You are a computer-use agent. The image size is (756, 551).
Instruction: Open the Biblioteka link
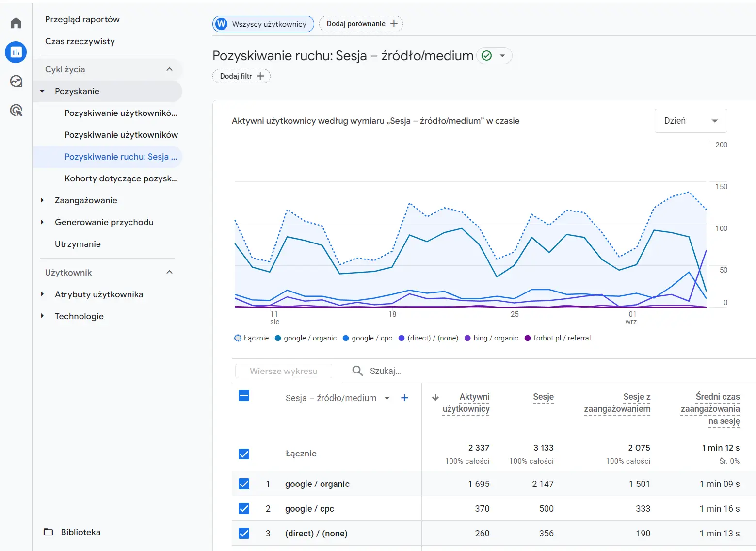pyautogui.click(x=80, y=532)
